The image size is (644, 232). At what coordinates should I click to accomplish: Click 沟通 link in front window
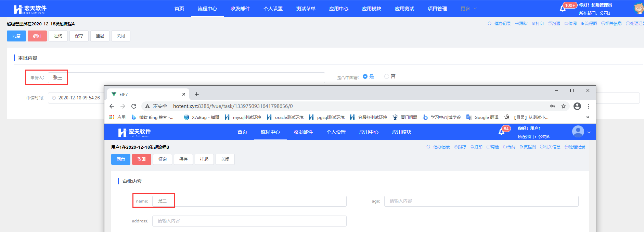[493, 147]
